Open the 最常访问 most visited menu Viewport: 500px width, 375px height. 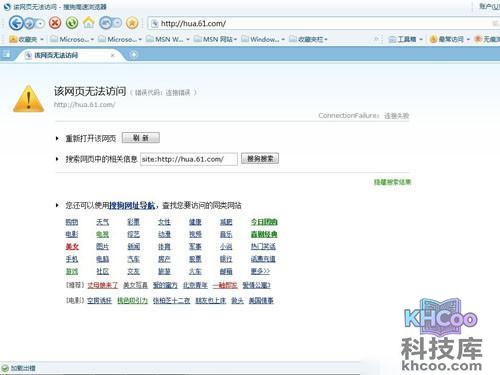450,39
